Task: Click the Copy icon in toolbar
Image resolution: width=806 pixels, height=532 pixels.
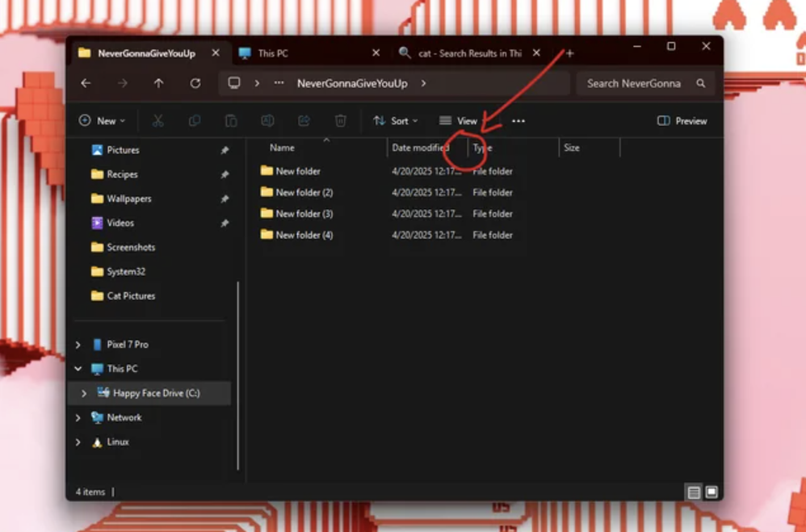Action: click(195, 121)
